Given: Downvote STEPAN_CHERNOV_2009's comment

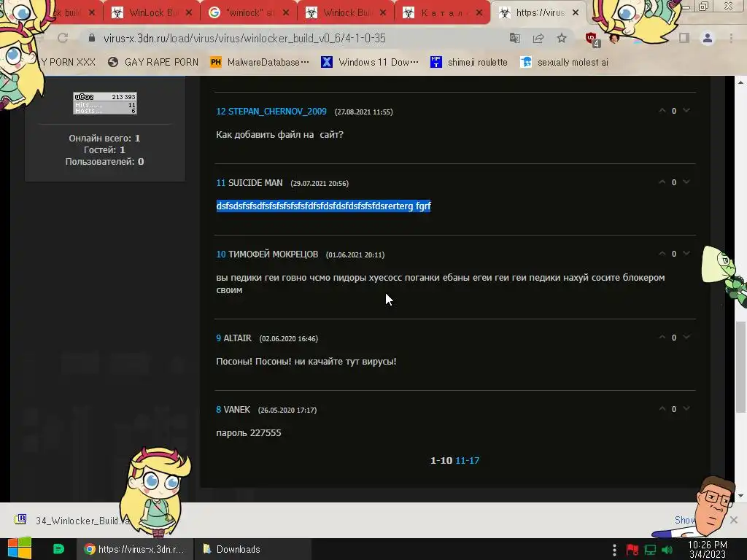Looking at the screenshot, I should pos(686,111).
